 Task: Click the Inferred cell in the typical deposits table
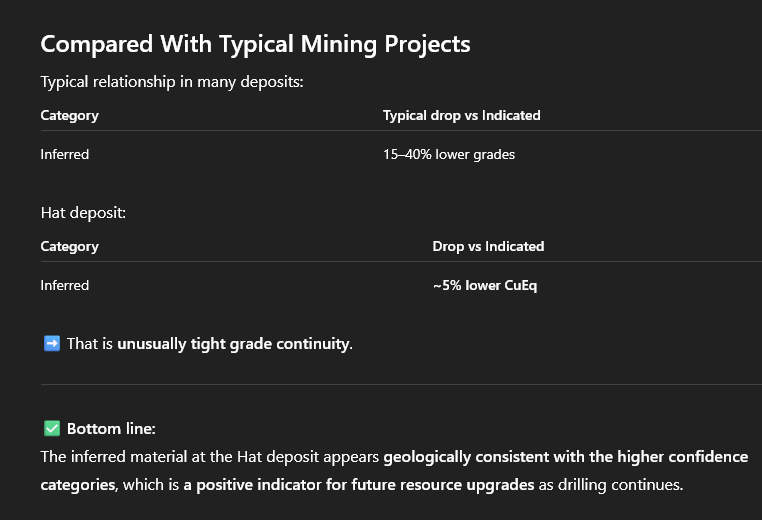(x=65, y=154)
